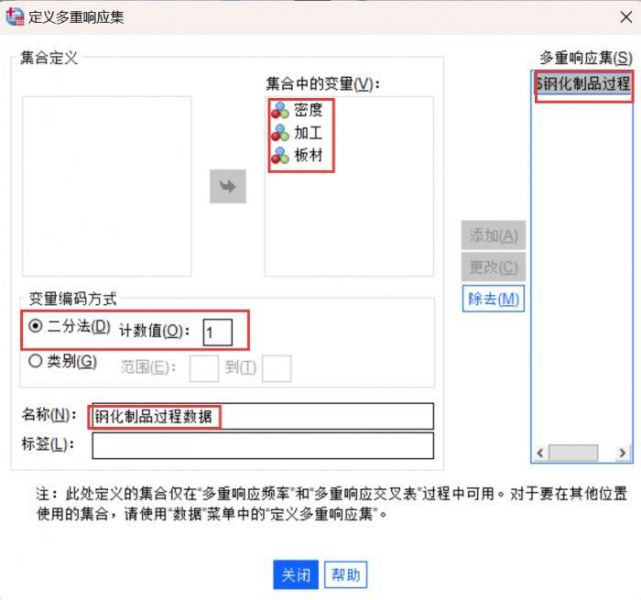Click the 范围(E) start input box
The image size is (641, 600).
coord(204,368)
